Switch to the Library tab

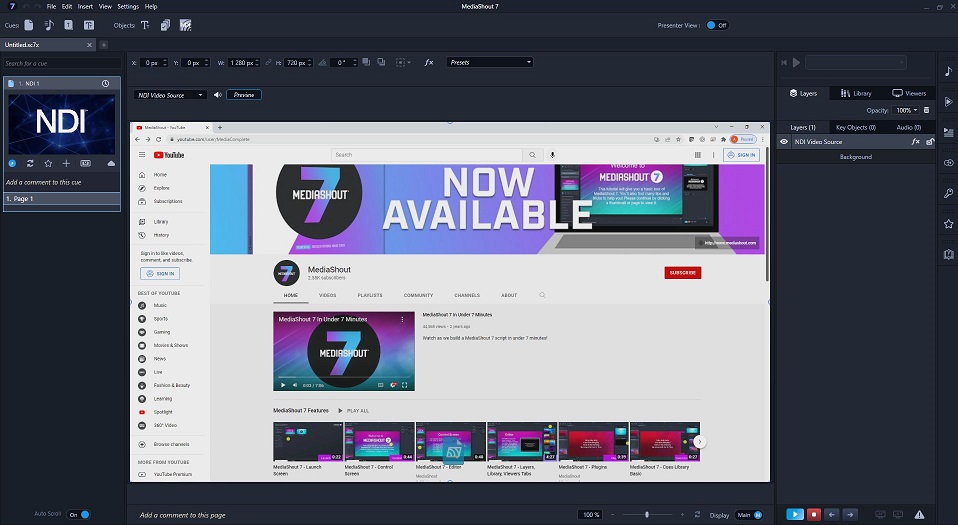pos(855,94)
